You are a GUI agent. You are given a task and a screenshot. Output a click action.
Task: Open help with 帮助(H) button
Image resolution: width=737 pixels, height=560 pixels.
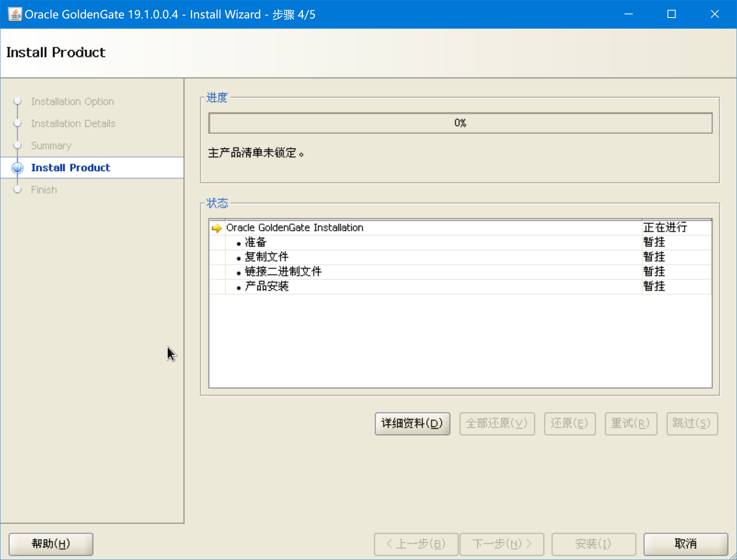click(51, 544)
